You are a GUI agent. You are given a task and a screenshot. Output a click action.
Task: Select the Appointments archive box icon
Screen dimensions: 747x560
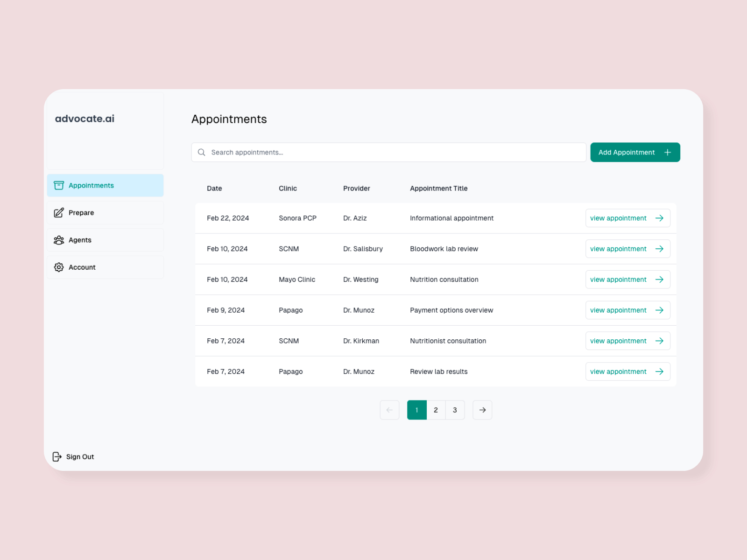(59, 185)
